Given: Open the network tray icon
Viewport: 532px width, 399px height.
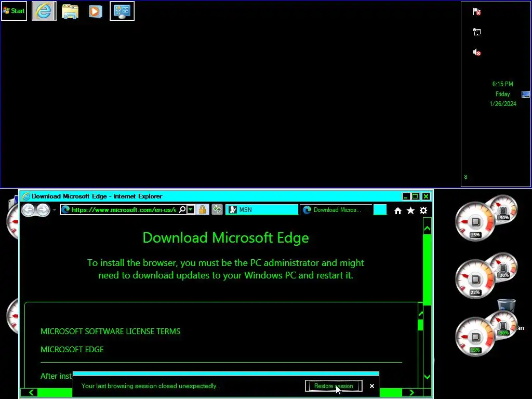Looking at the screenshot, I should point(477,32).
